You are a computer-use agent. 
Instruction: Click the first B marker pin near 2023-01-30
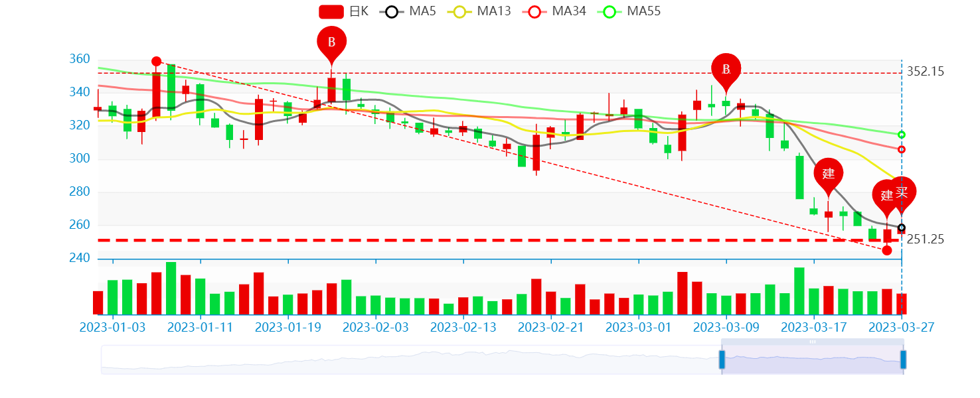point(332,42)
